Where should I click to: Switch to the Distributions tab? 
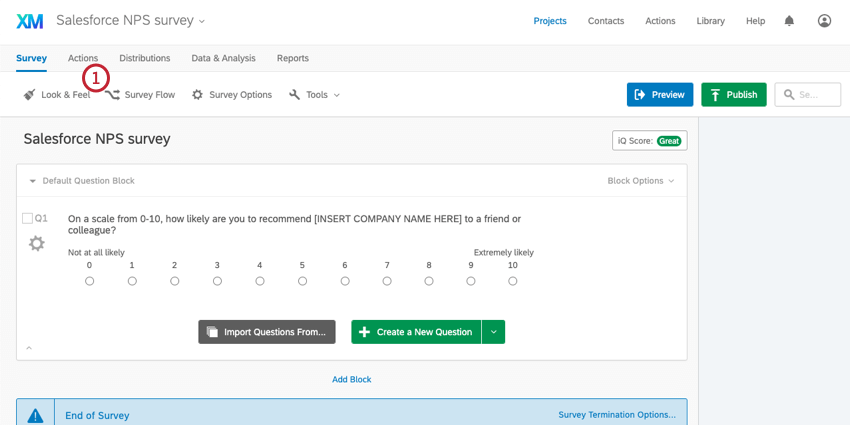click(x=145, y=58)
